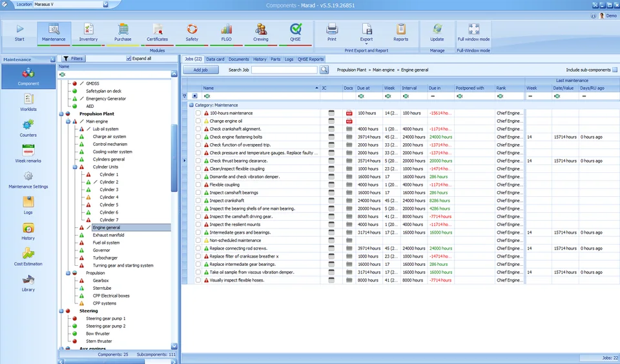Open the QHSE module
The height and width of the screenshot is (364, 620).
295,33
